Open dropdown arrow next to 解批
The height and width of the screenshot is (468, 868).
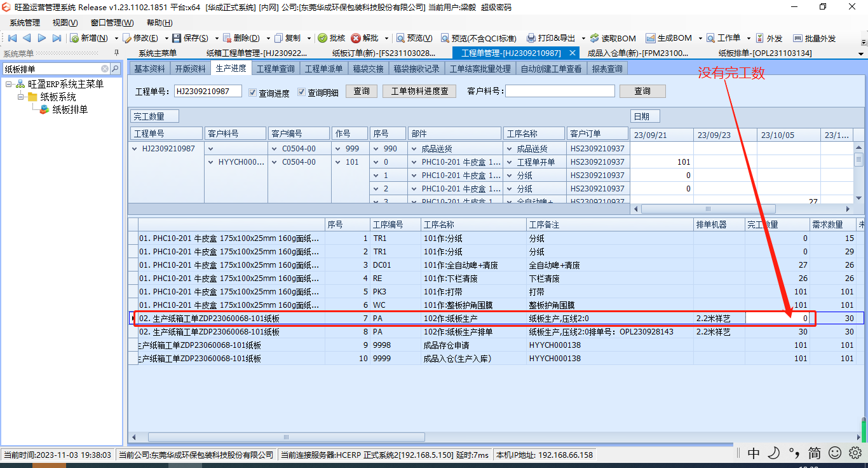coord(386,38)
